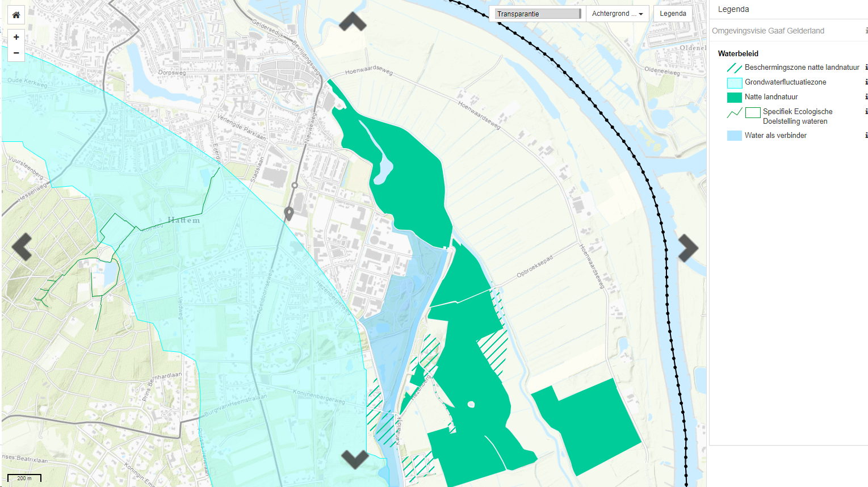This screenshot has width=868, height=487.
Task: Click the Apeldoornseweg road label
Action: click(x=265, y=292)
